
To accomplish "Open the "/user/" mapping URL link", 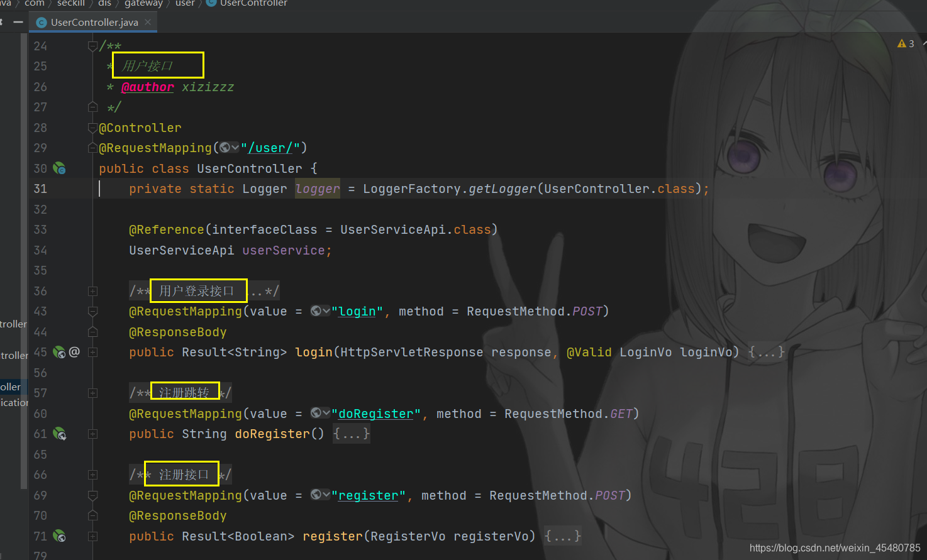I will coord(270,148).
